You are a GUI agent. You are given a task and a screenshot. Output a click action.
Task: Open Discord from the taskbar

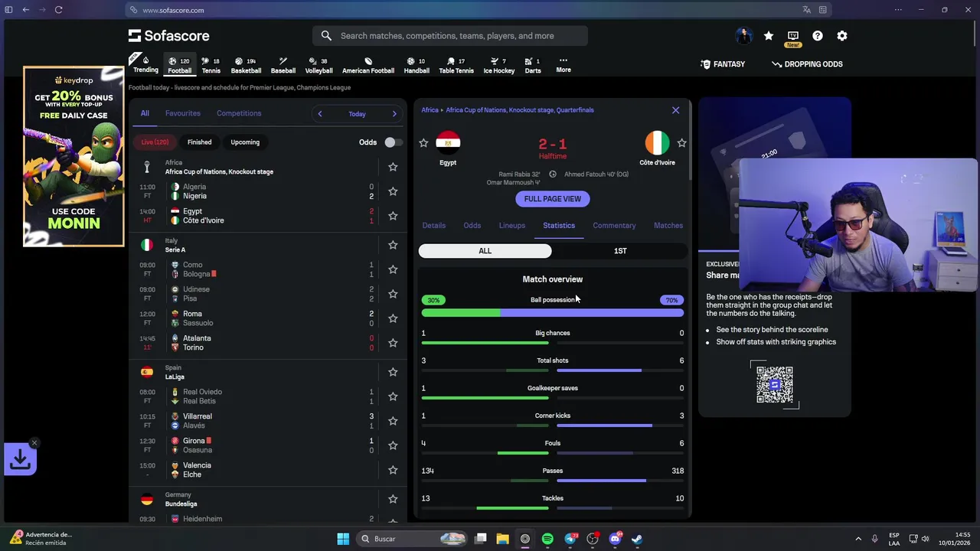(x=615, y=539)
